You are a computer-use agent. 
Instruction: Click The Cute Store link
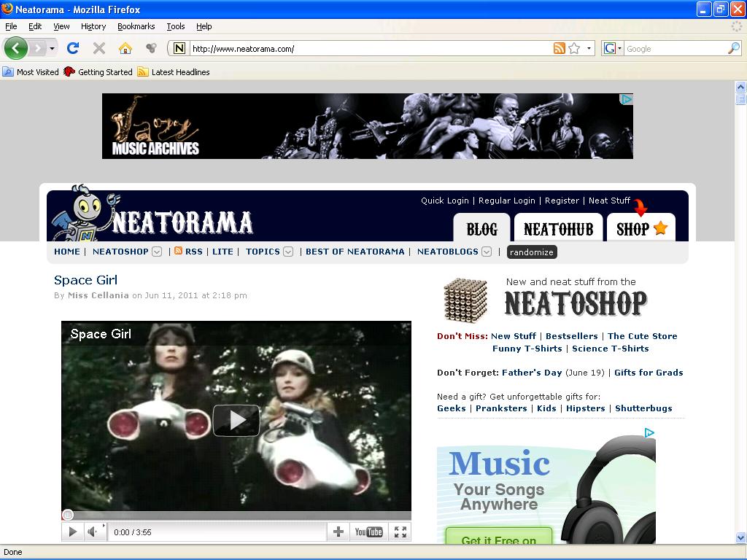click(x=642, y=336)
